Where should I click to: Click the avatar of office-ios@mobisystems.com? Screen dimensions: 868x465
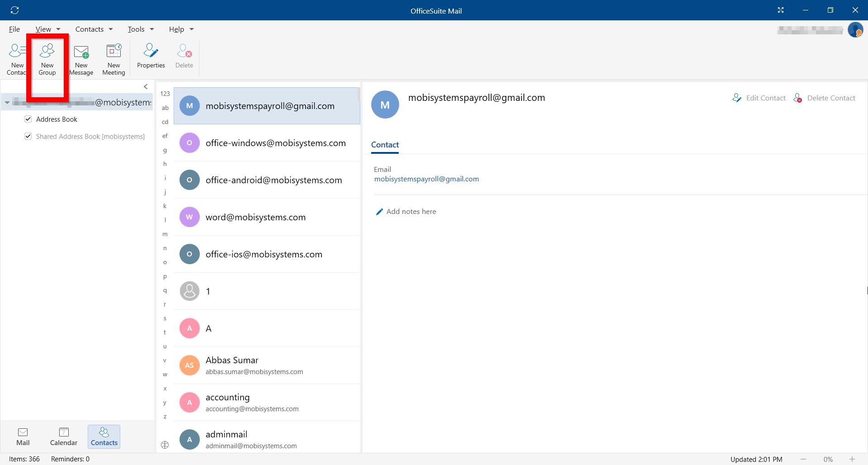(x=189, y=254)
